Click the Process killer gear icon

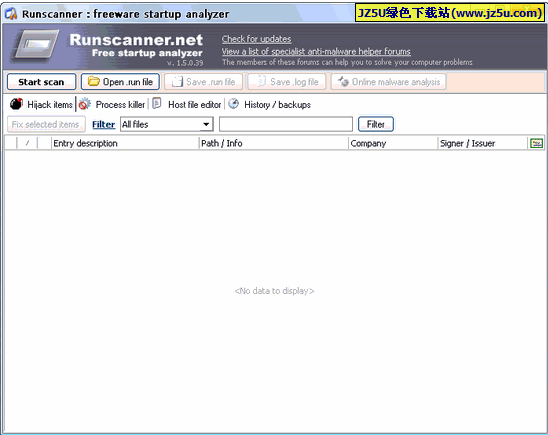(85, 104)
